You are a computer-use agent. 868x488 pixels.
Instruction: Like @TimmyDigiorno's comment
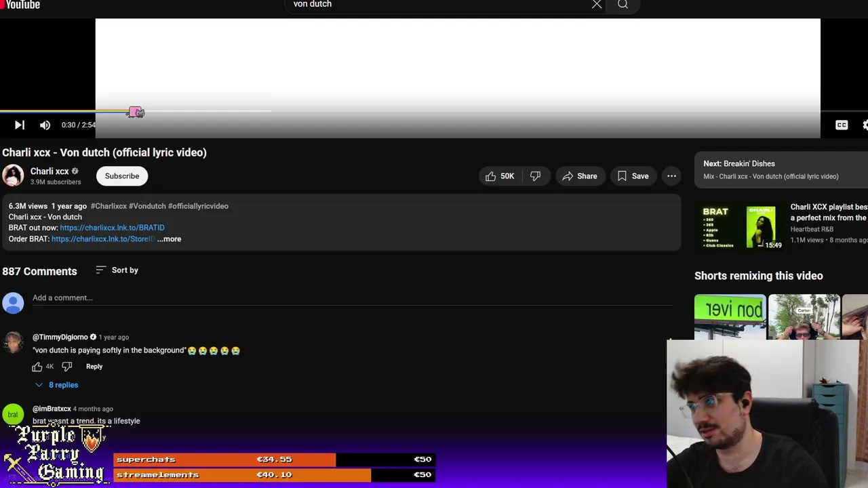37,367
